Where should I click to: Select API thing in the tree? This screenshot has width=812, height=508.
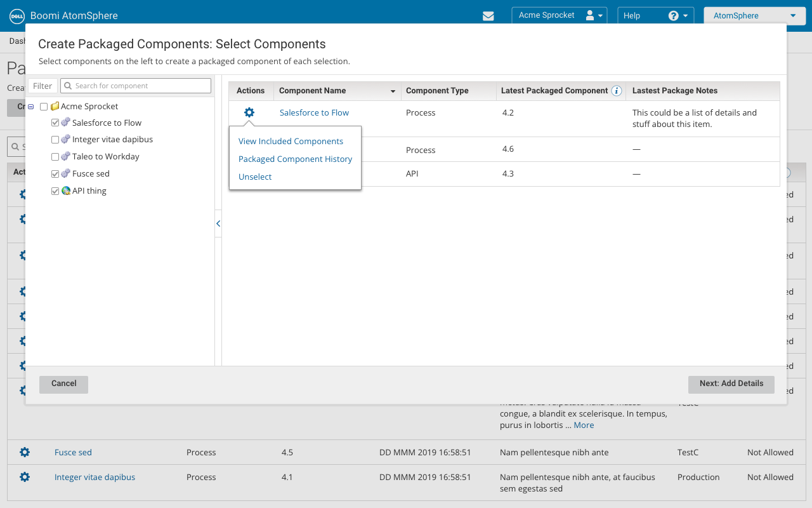point(89,190)
